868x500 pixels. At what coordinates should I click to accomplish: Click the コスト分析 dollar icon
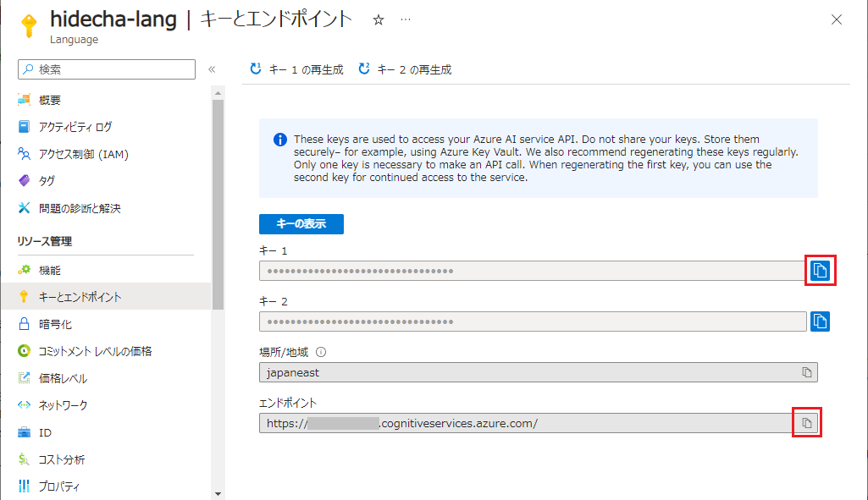coord(24,459)
